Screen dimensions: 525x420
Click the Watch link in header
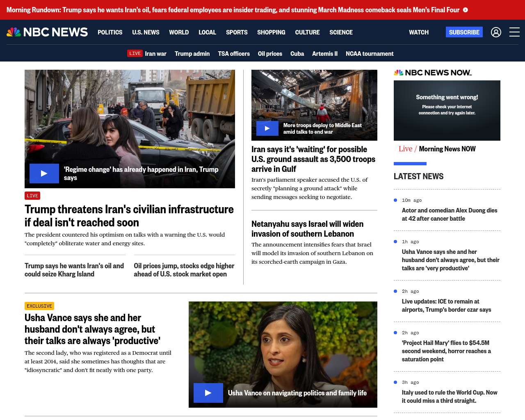pos(418,32)
